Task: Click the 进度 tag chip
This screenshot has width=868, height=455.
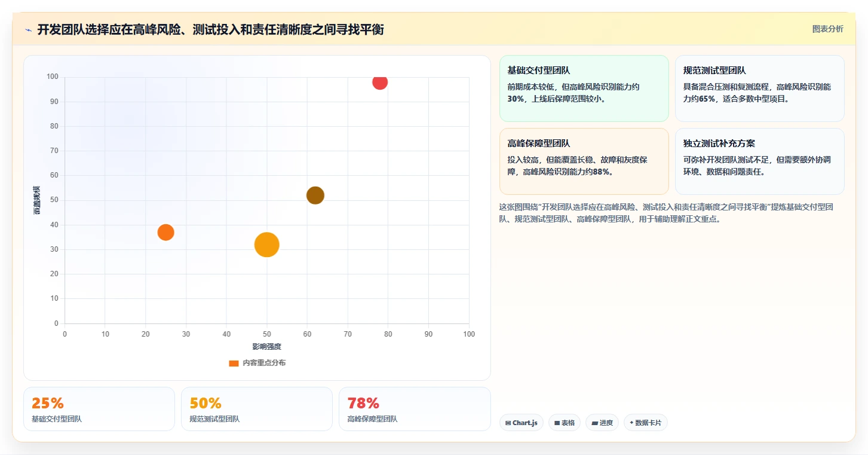Action: pyautogui.click(x=602, y=423)
